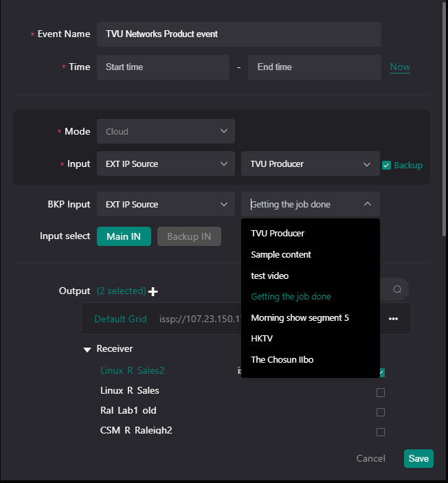Click the Now link beside time
Screen dimensions: 448x483
[400, 67]
